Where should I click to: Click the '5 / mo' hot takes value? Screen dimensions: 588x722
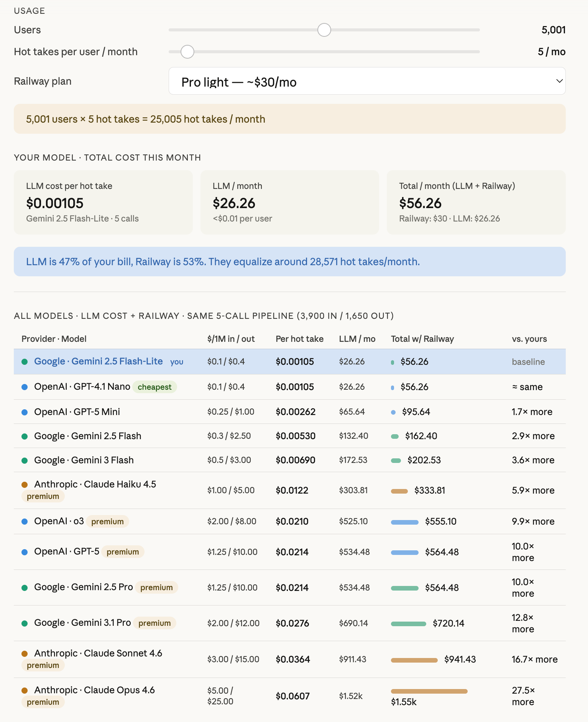coord(552,52)
